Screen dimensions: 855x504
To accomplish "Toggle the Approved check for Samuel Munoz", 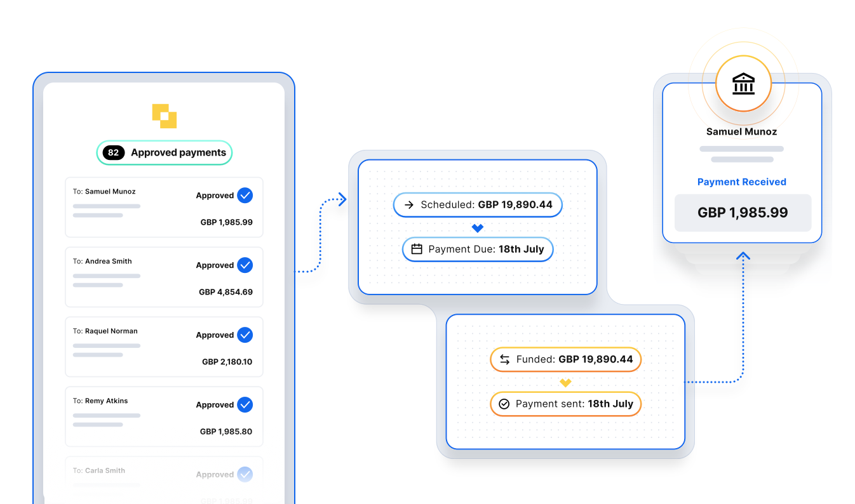I will [x=245, y=196].
